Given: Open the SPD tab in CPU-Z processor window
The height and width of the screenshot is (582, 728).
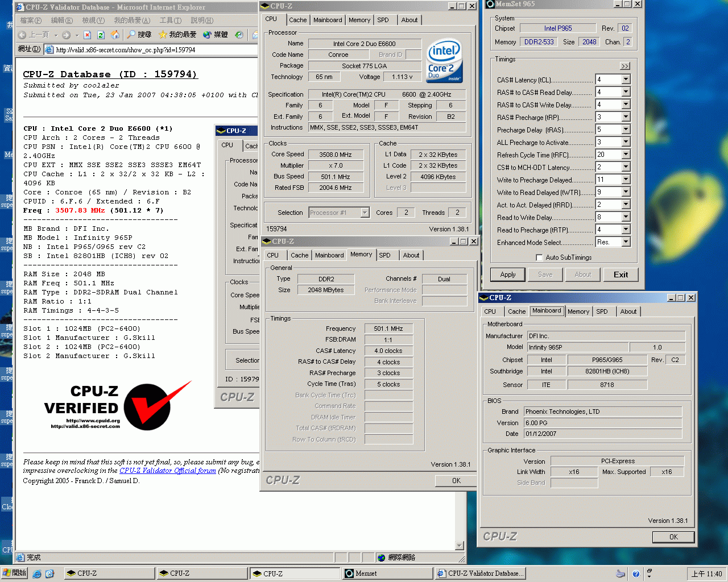Looking at the screenshot, I should point(383,20).
